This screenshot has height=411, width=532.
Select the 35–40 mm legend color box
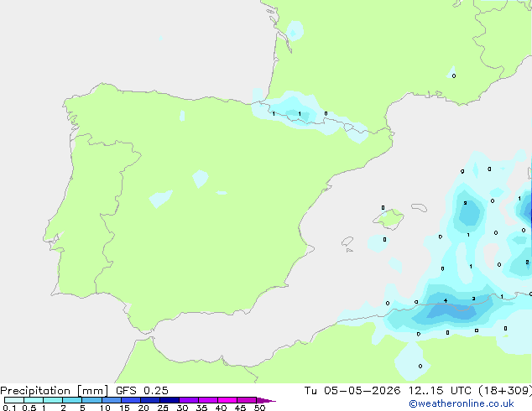coord(207,400)
